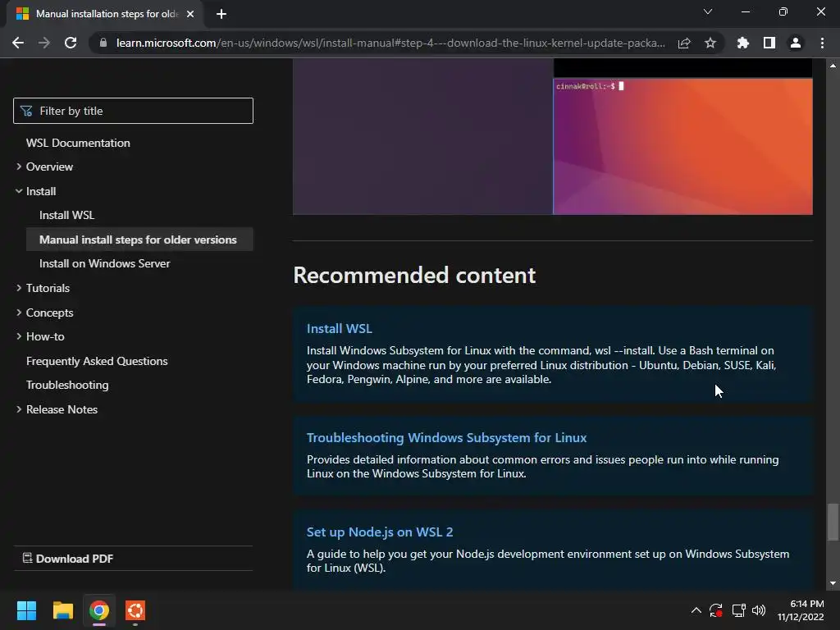Viewport: 840px width, 630px height.
Task: Open volume speaker tray icon
Action: pyautogui.click(x=759, y=610)
